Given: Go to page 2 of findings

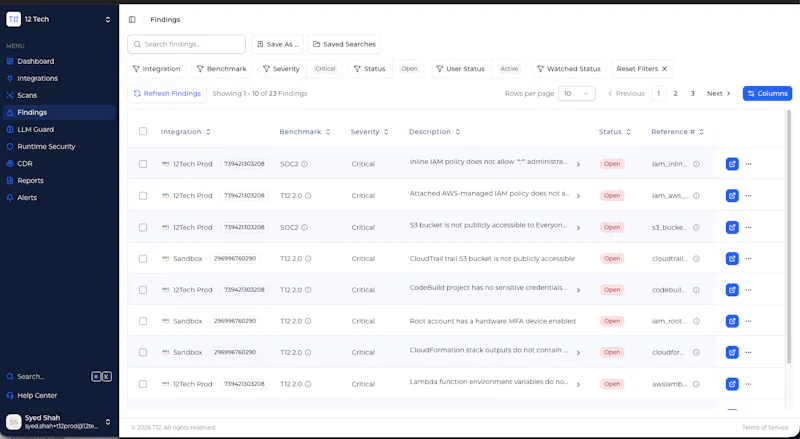Looking at the screenshot, I should click(676, 93).
